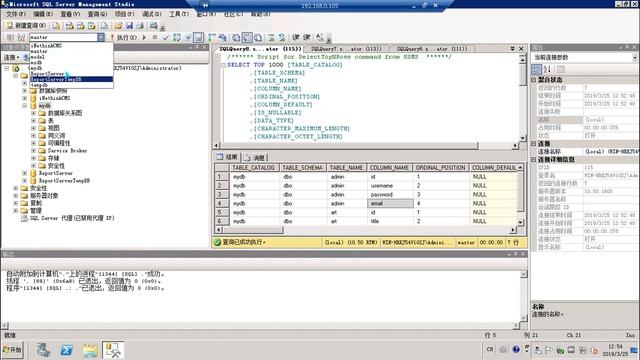Viewport: 640px width, 360px height.
Task: Click the Debug green play arrow icon
Action: [x=144, y=38]
